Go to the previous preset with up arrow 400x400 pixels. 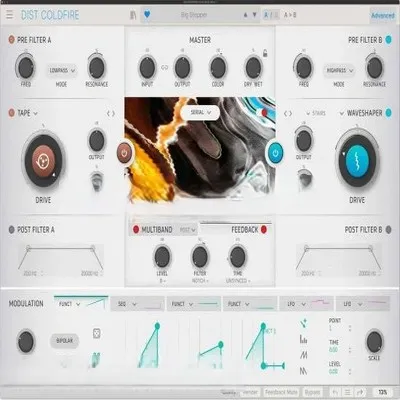(x=246, y=15)
